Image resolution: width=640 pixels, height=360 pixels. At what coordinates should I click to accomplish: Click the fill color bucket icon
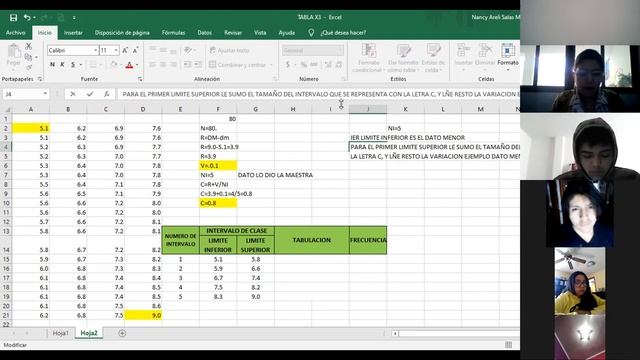pyautogui.click(x=114, y=64)
